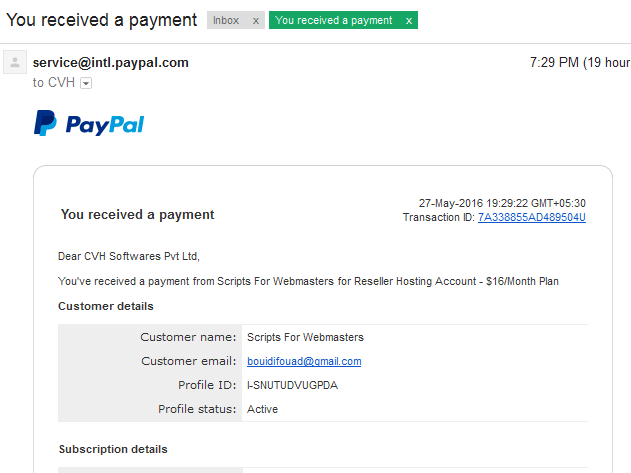Click the bouidifouad@gmail.com customer email link
Screen dimensions: 631x473
point(304,361)
